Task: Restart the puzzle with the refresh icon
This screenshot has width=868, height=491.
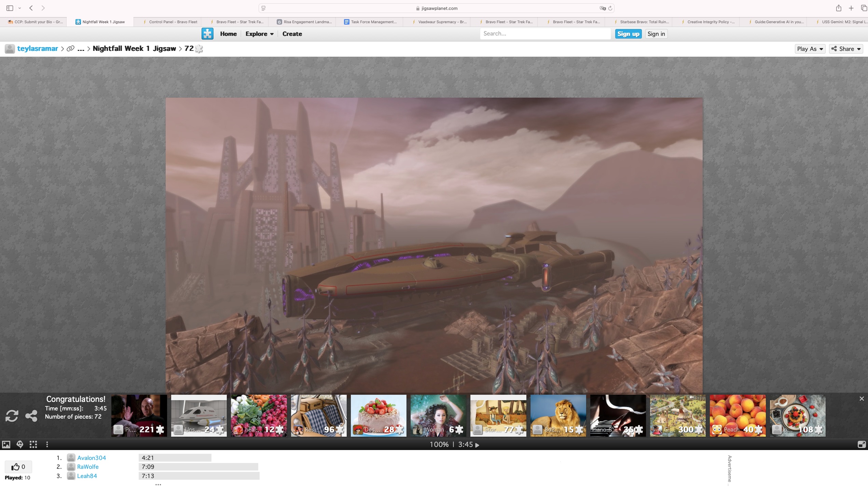Action: point(12,416)
